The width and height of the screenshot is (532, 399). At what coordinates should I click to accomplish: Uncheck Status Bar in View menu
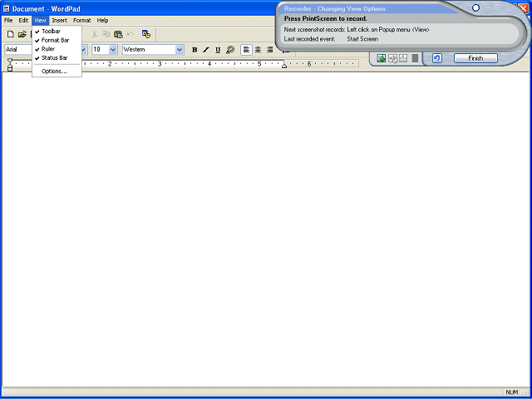point(57,57)
